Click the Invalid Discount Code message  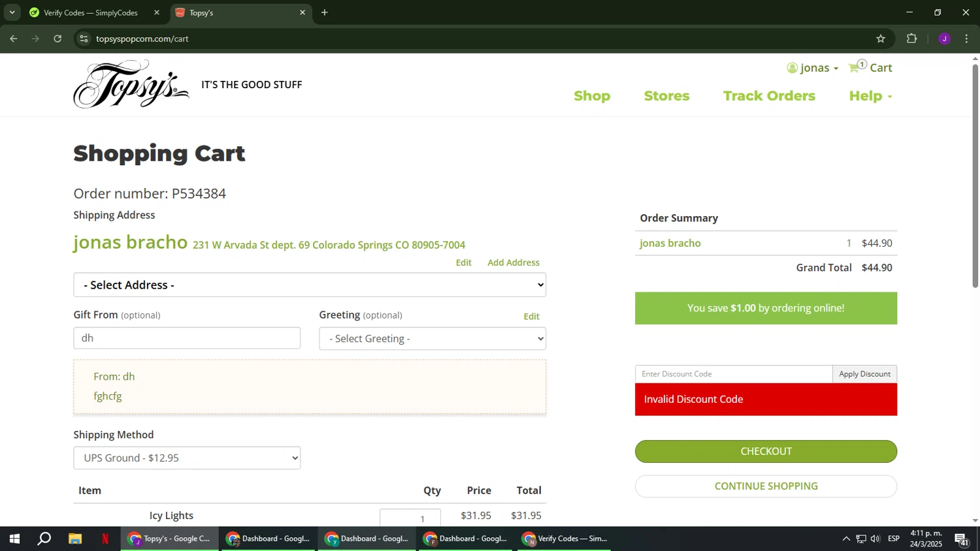(766, 400)
